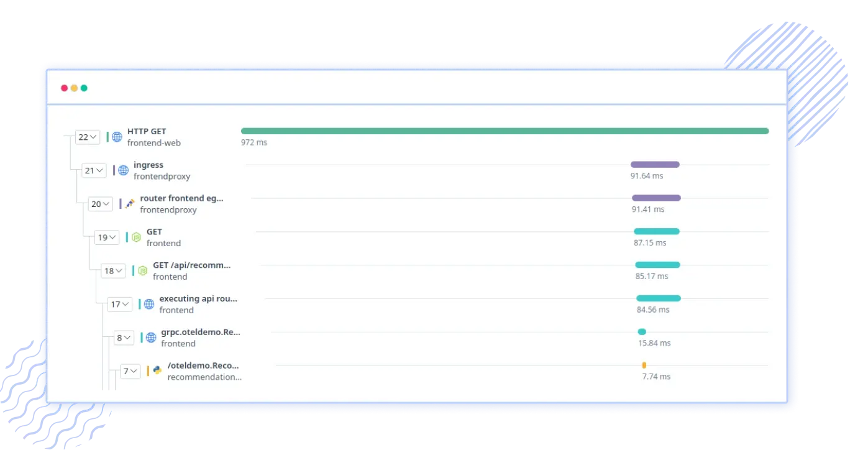Click the Node.js icon beside GET /api/recomm
This screenshot has width=868, height=450.
(x=142, y=270)
